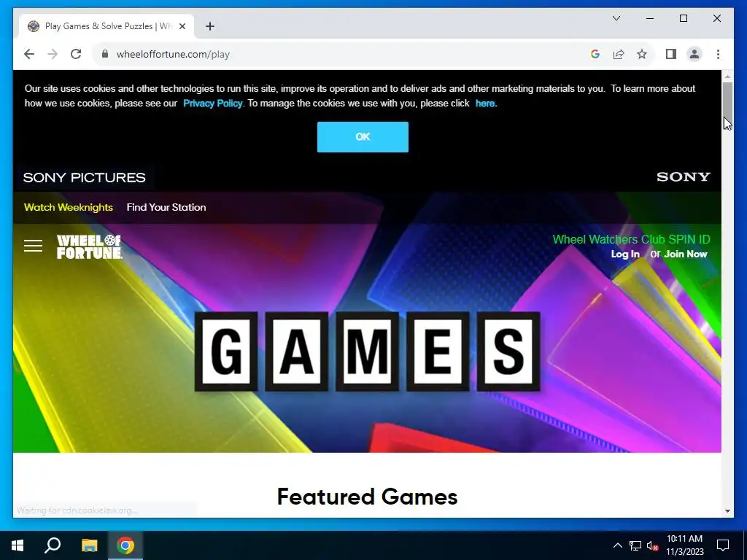This screenshot has width=747, height=560.
Task: Click the Featured Games heading
Action: point(368,497)
